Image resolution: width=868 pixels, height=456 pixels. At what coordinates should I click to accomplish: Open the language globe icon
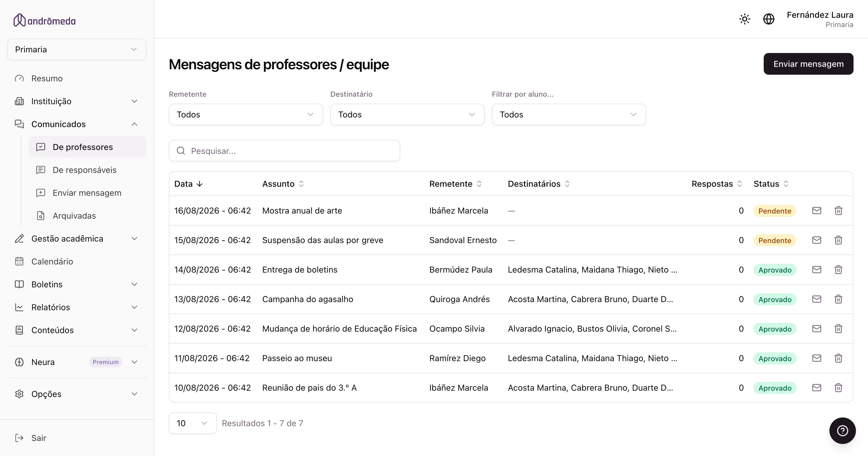coord(769,19)
